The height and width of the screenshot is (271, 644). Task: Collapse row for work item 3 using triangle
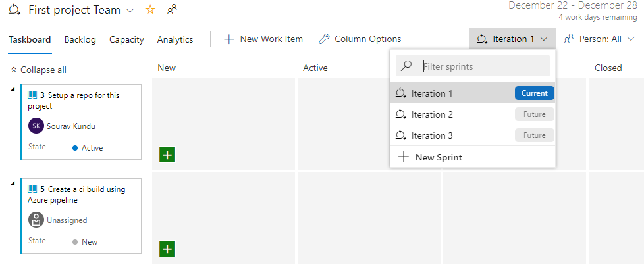tap(13, 88)
